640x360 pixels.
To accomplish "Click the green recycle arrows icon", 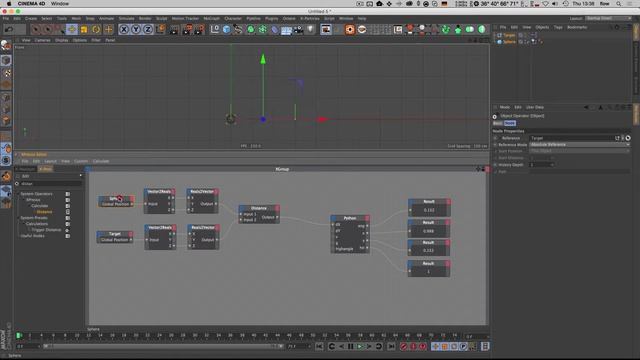I will (446, 29).
